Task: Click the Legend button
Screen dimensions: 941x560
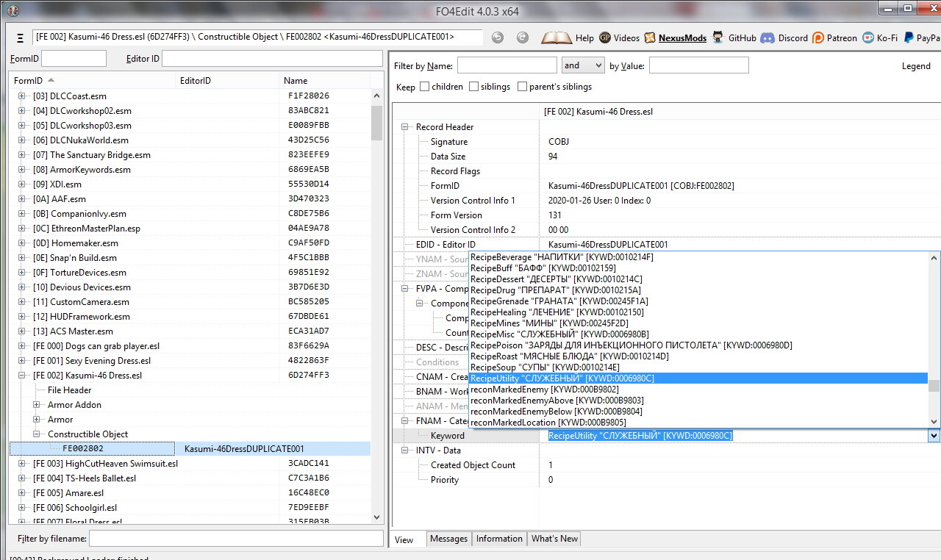Action: point(915,66)
